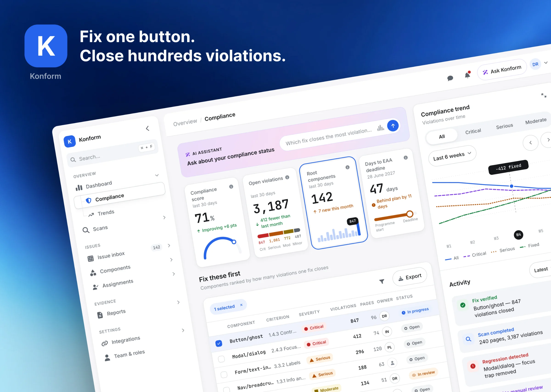Click the Ask Konform button
Viewport: 551px width, 392px height.
[502, 70]
